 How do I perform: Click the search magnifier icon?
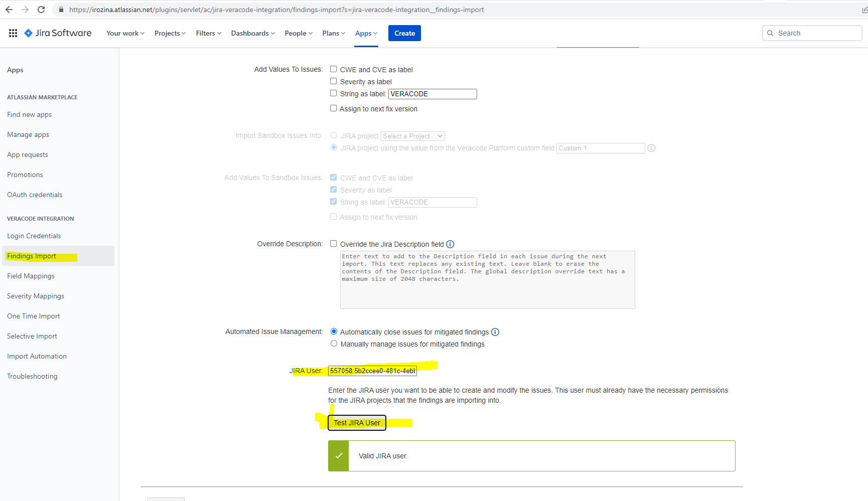point(770,33)
